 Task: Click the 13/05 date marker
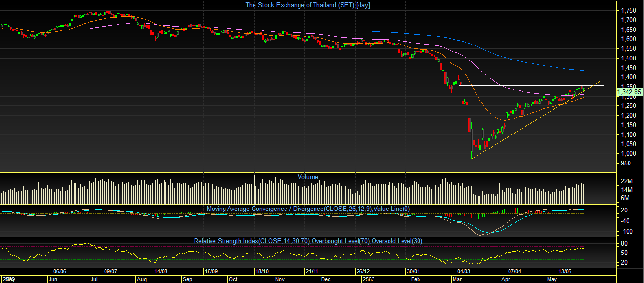point(565,272)
